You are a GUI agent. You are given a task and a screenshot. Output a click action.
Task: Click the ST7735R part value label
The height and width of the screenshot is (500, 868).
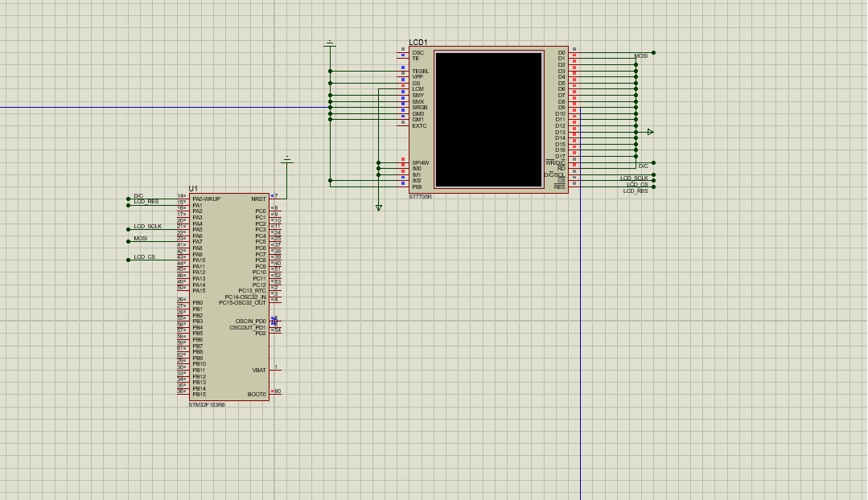(x=421, y=197)
